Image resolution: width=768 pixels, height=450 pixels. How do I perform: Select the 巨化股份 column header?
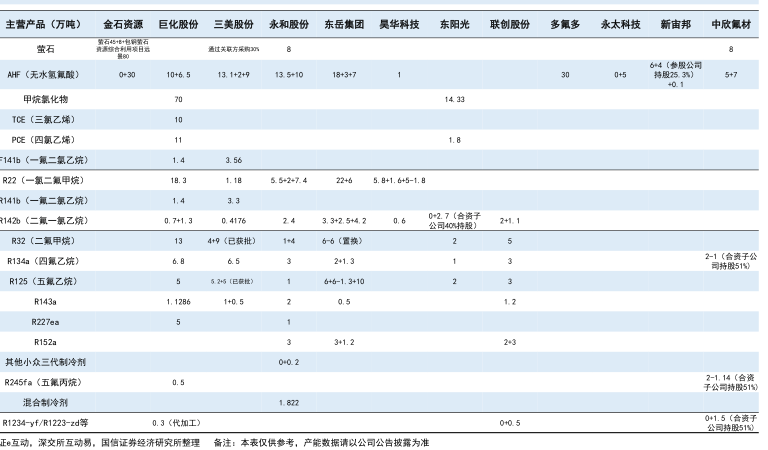[x=178, y=22]
